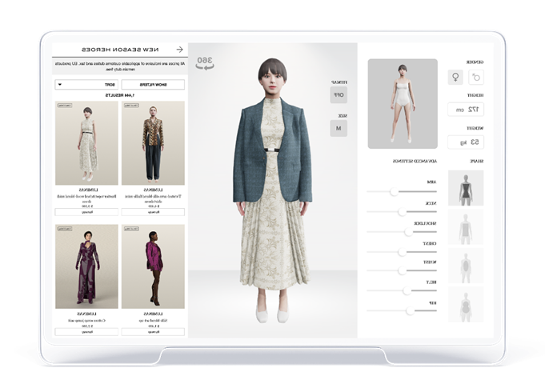Image resolution: width=545 pixels, height=392 pixels.
Task: Click the height 172 cm field
Action: point(467,109)
